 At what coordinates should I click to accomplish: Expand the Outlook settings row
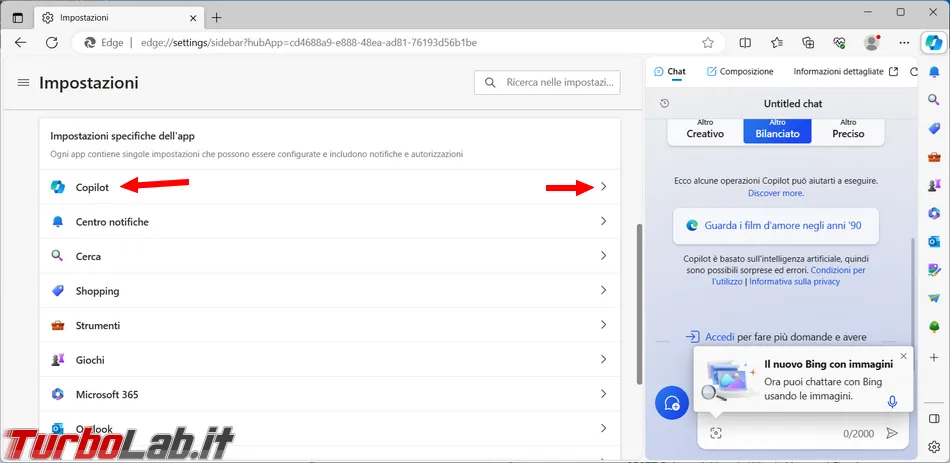click(330, 429)
